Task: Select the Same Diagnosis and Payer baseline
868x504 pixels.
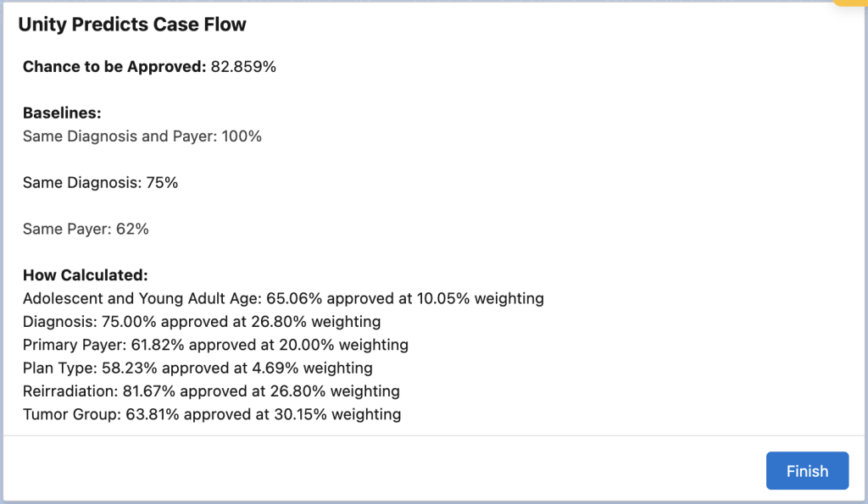Action: tap(120, 136)
